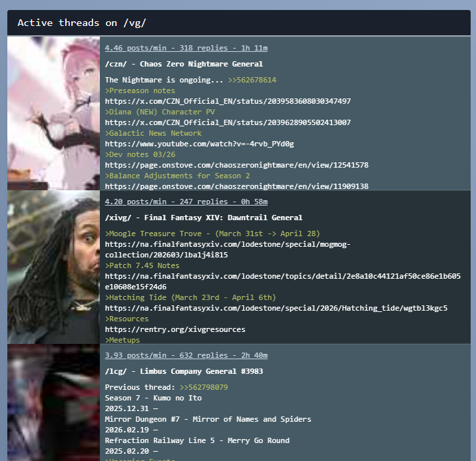Click the 'Active threads on /vg/' header
This screenshot has height=461, width=476.
tap(82, 23)
